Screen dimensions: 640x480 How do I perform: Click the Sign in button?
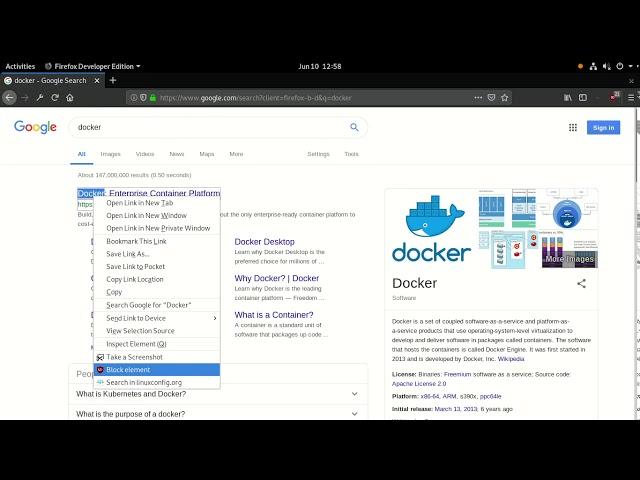[x=603, y=128]
